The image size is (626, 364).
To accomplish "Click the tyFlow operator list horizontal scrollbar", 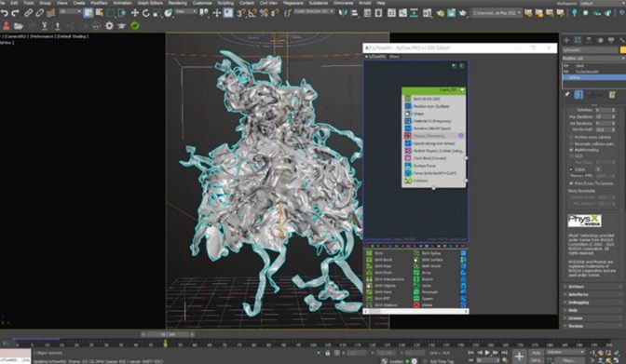I will [415, 311].
